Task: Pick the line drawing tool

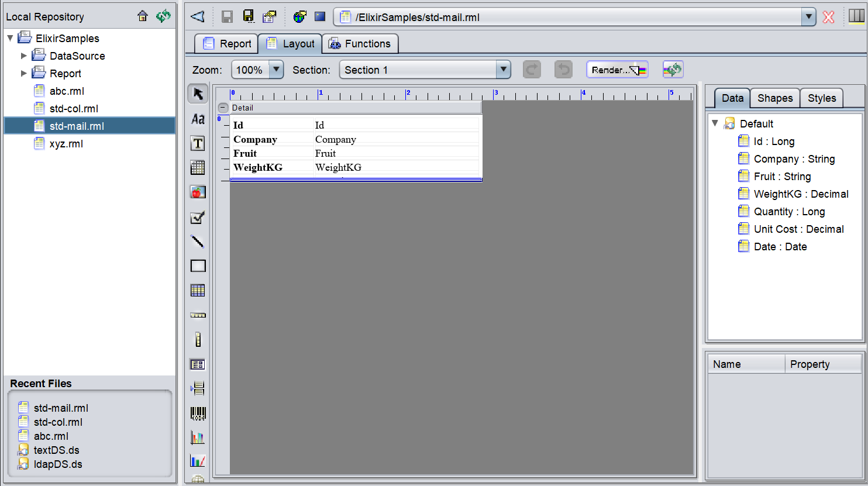Action: click(198, 242)
